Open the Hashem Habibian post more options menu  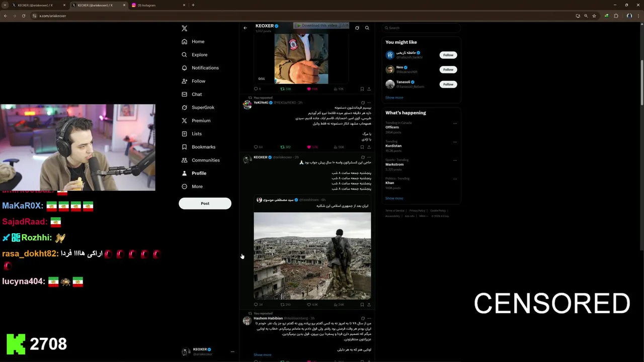[369, 318]
